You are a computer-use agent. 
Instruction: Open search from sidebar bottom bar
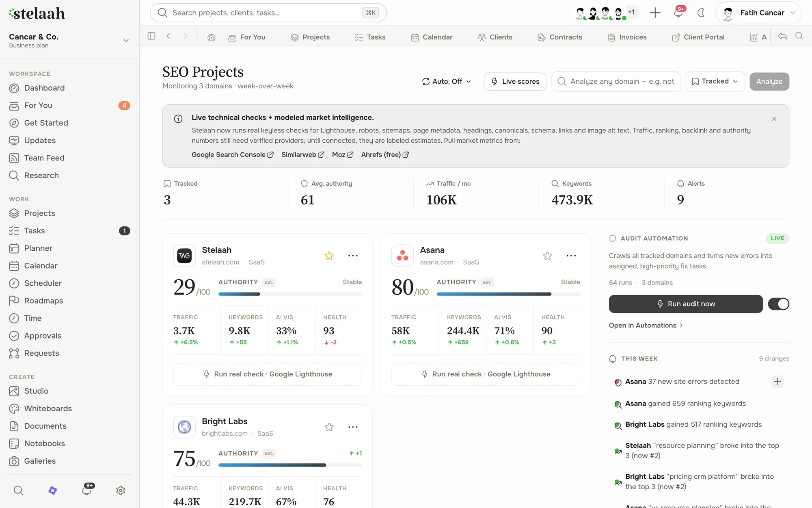[18, 491]
